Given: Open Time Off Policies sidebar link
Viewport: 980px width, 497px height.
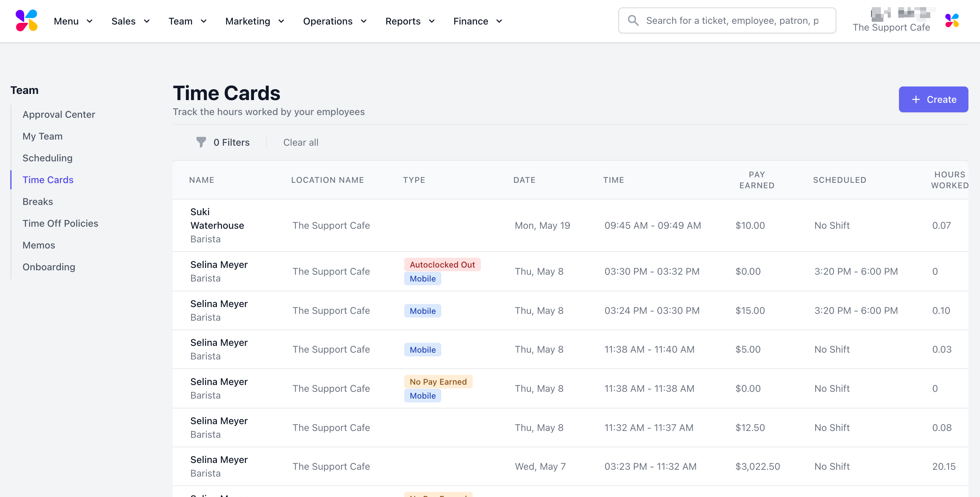Looking at the screenshot, I should coord(60,223).
